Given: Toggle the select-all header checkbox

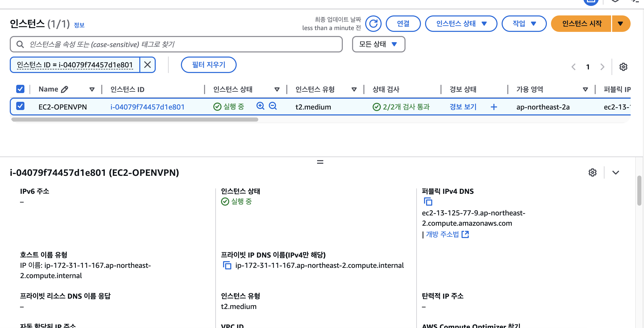Looking at the screenshot, I should (x=20, y=89).
